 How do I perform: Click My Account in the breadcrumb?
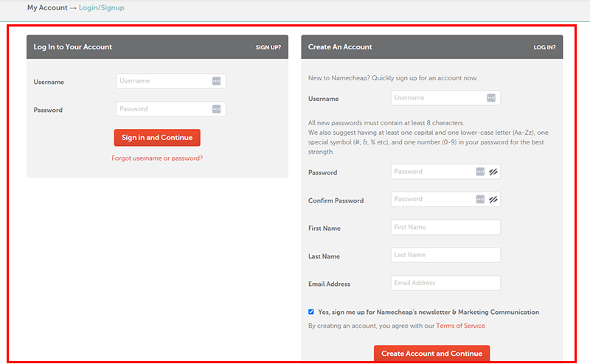tap(47, 7)
